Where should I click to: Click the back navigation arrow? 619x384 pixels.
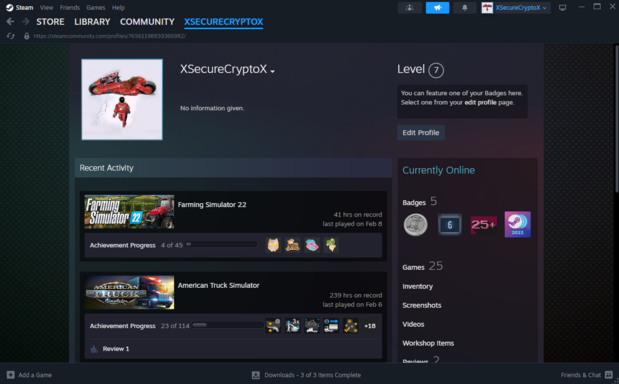pyautogui.click(x=10, y=22)
